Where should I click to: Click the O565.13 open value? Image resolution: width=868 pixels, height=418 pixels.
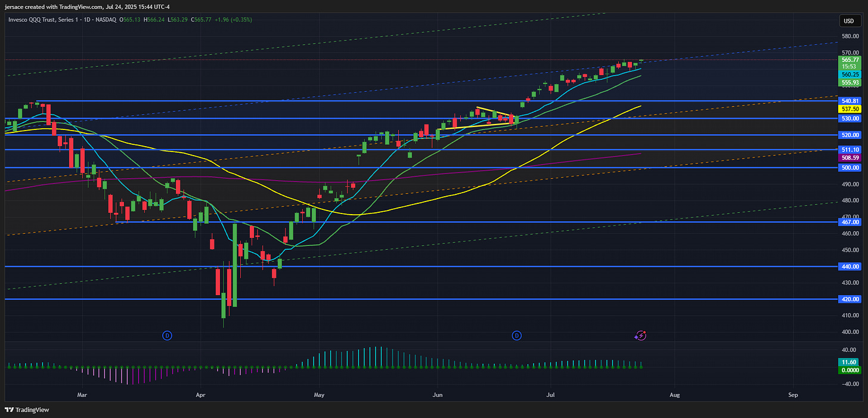(x=129, y=20)
